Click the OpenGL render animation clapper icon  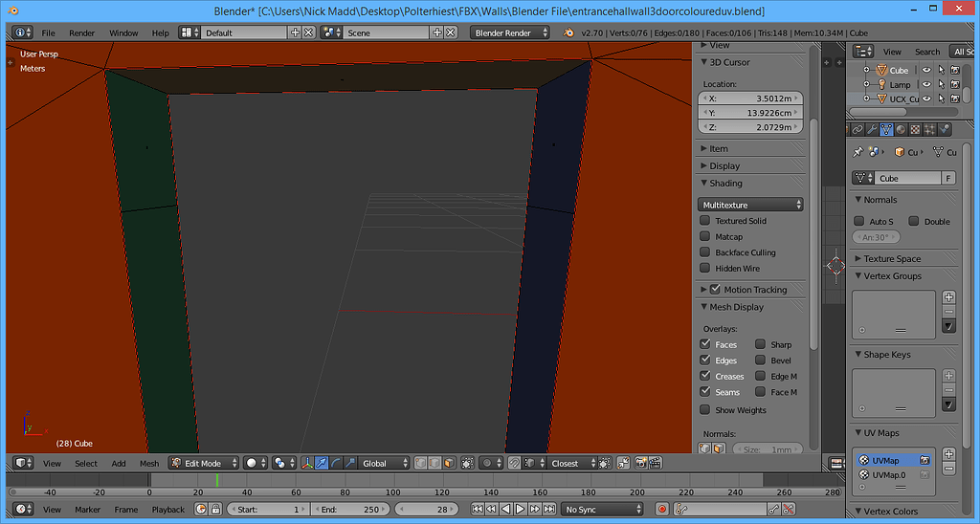tap(655, 464)
